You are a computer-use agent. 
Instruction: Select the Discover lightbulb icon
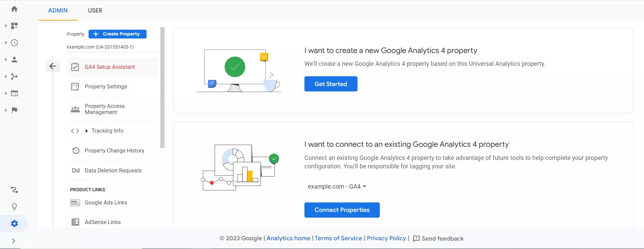(x=14, y=206)
